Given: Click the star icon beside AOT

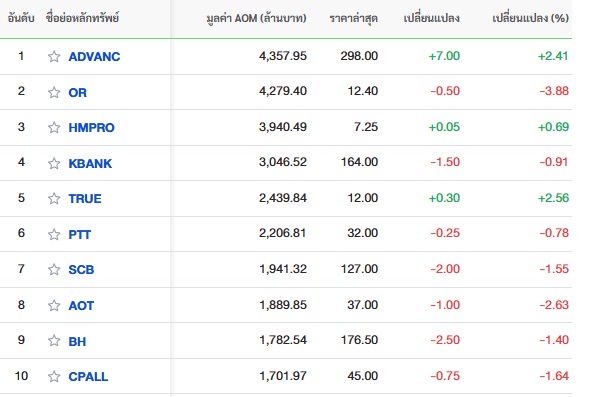Looking at the screenshot, I should [54, 305].
